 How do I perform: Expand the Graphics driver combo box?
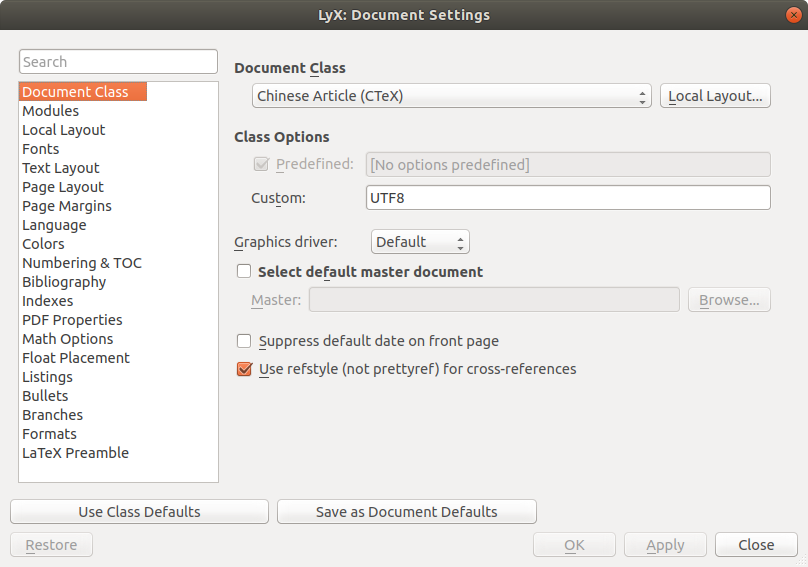420,242
